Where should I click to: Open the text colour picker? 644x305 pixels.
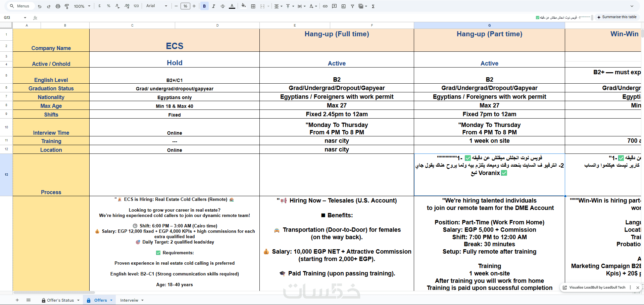tap(232, 6)
